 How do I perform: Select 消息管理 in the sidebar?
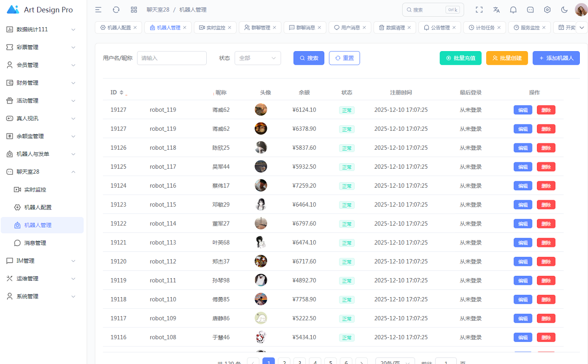(x=35, y=243)
